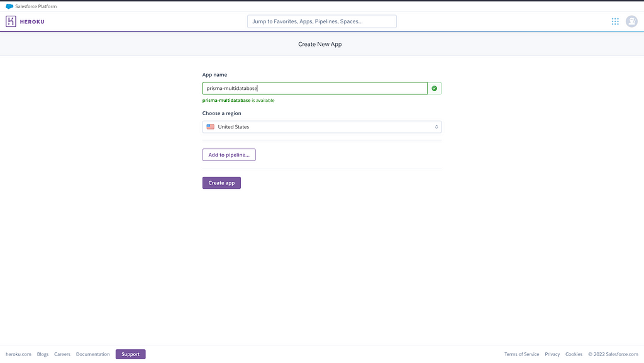Click the region dropdown arrows

(x=436, y=127)
